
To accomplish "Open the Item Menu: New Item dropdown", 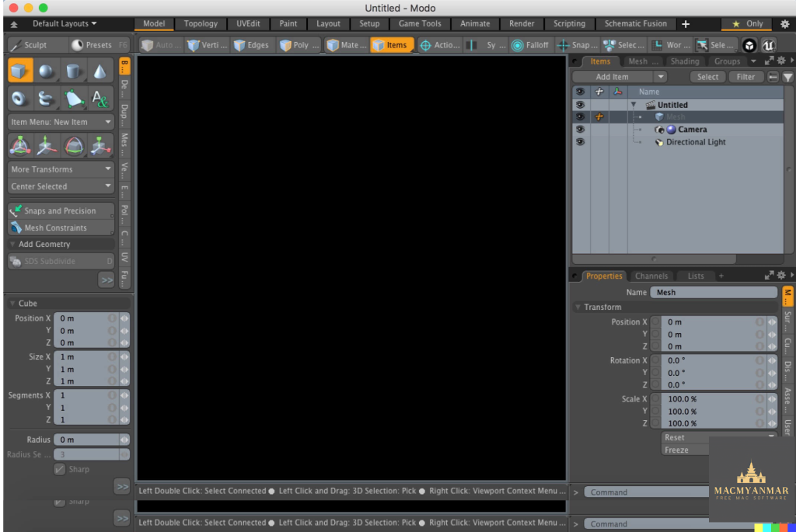I will [61, 122].
